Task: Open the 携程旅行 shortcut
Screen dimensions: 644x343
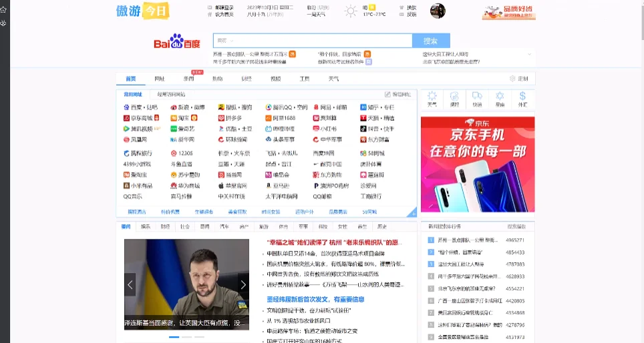Action: 138,153
